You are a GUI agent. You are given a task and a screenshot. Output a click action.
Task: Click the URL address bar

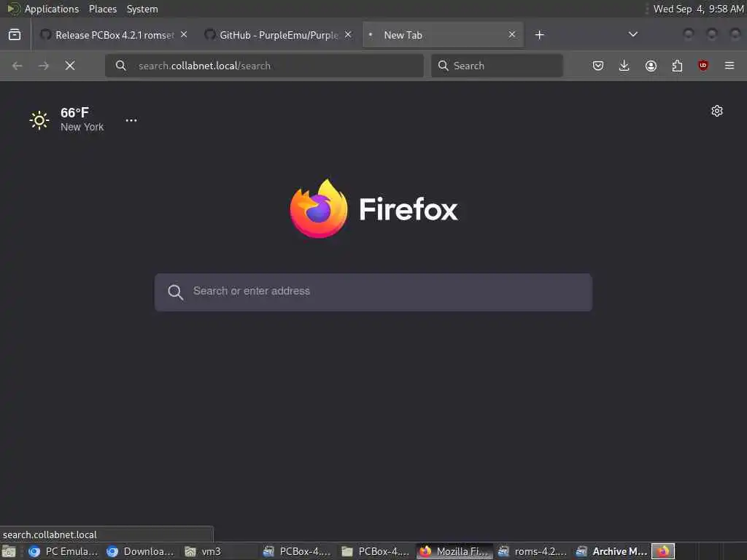[x=264, y=66]
